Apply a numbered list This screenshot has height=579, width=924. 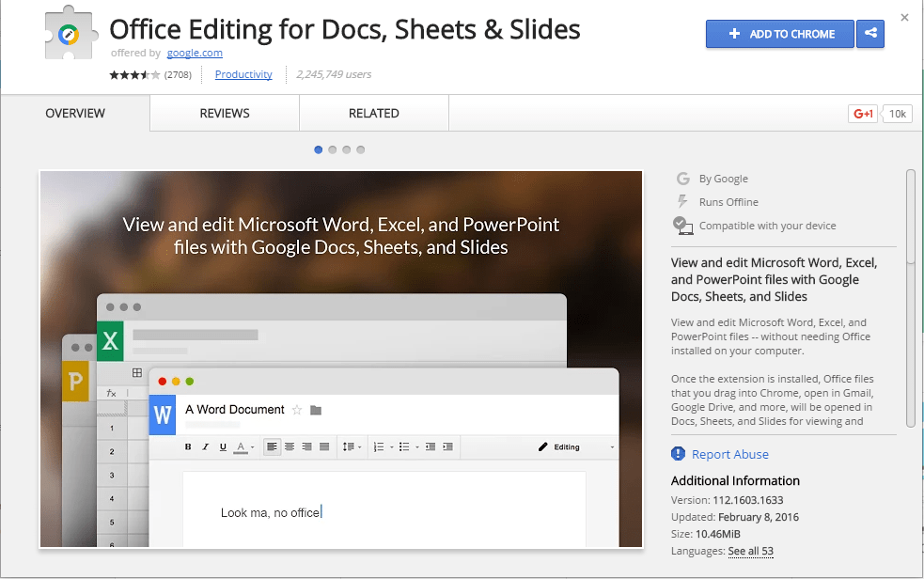pyautogui.click(x=379, y=446)
